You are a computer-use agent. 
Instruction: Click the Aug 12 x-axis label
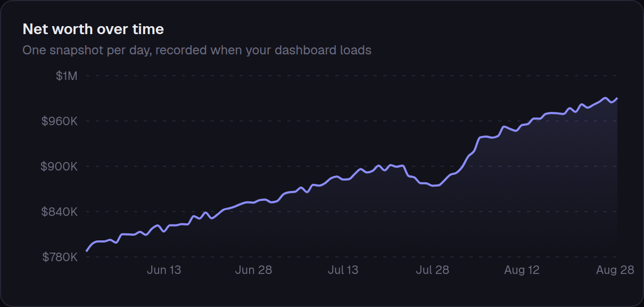pyautogui.click(x=522, y=270)
